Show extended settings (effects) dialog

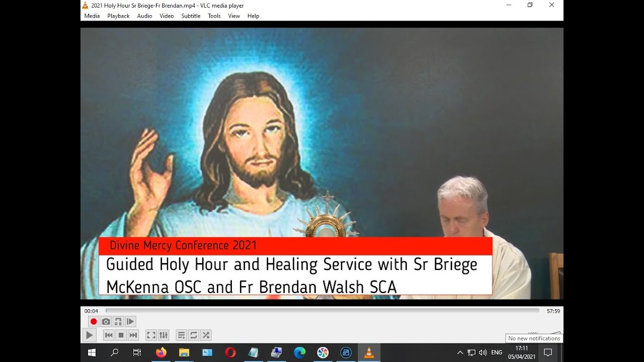click(164, 335)
